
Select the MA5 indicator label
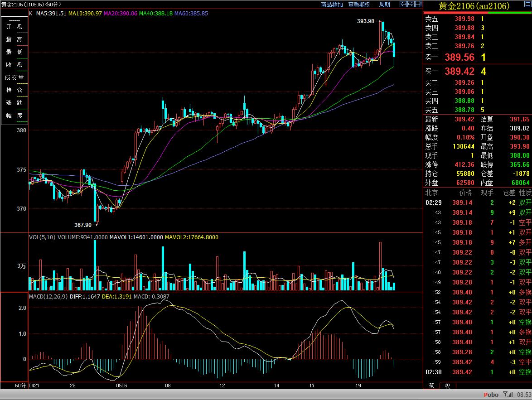click(51, 14)
